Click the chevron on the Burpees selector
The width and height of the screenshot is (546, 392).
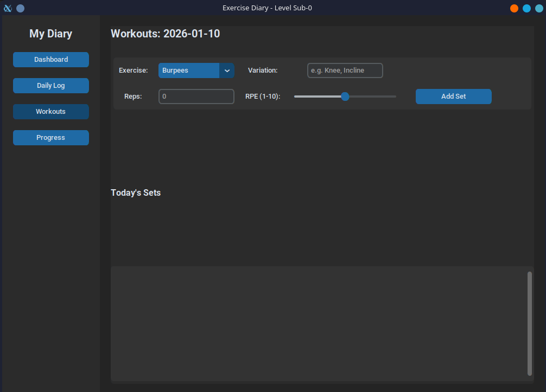pos(227,70)
